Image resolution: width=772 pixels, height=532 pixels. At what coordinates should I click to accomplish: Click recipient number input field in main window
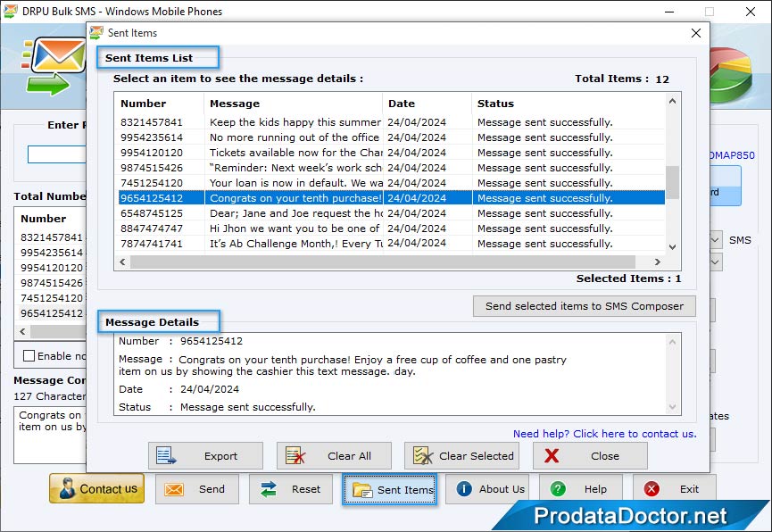[x=57, y=154]
